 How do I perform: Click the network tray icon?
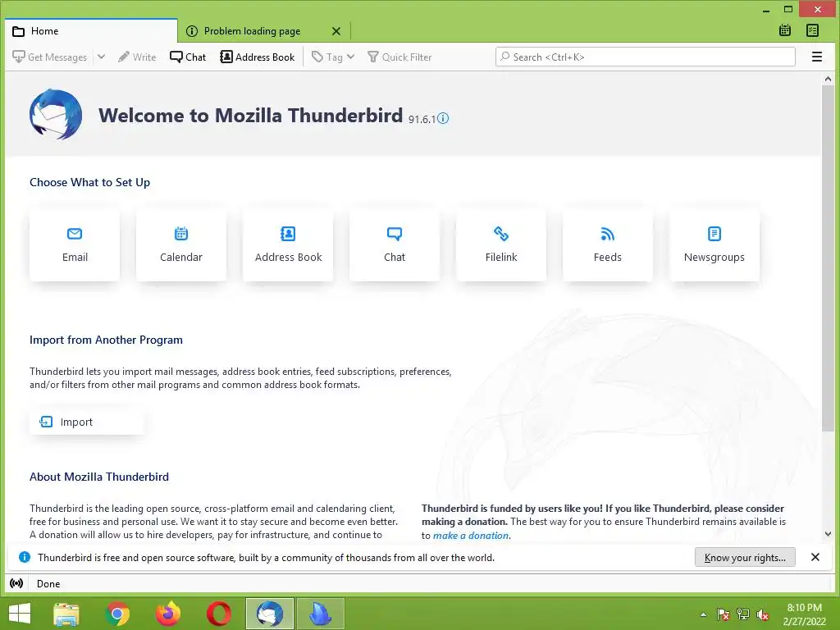(743, 614)
